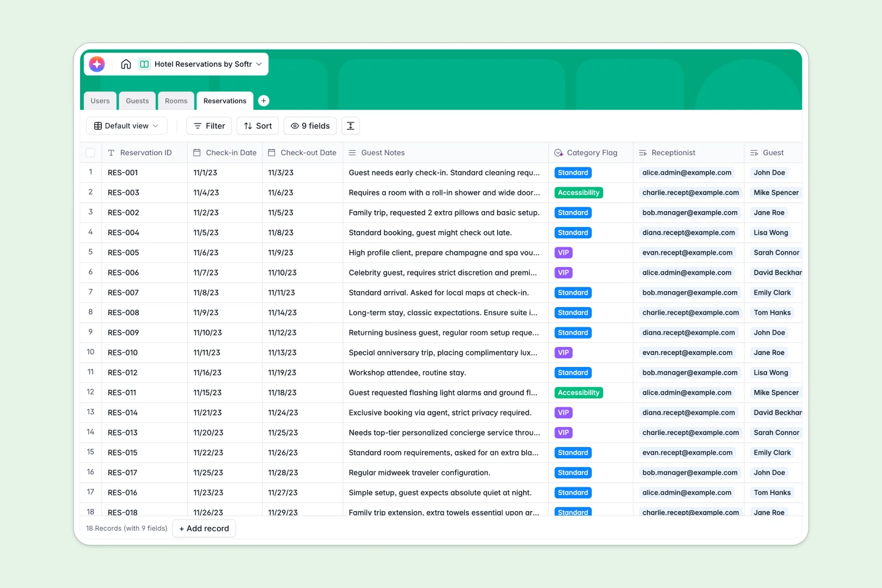
Task: Click the Softr logo icon
Action: click(x=97, y=64)
